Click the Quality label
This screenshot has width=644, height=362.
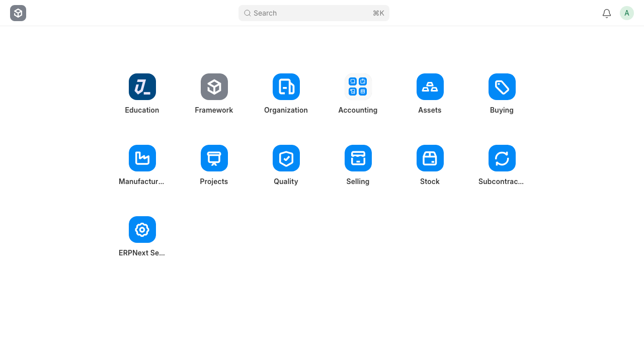[x=286, y=182]
